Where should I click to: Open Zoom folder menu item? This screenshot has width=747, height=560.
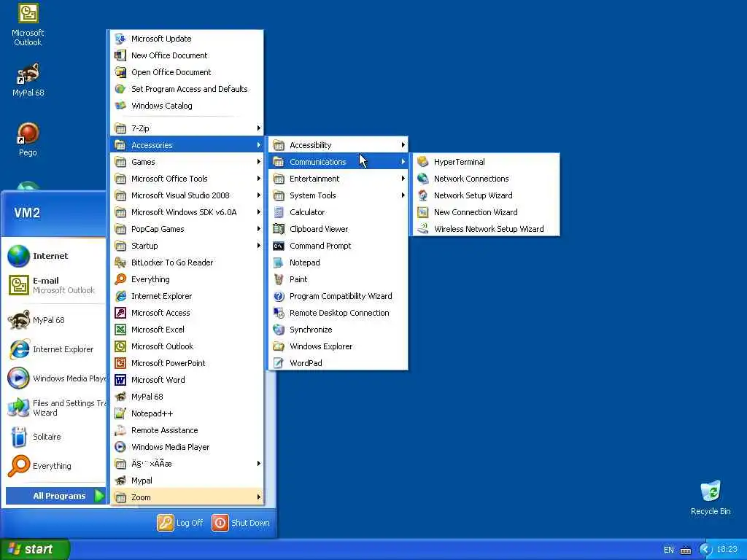tap(187, 497)
